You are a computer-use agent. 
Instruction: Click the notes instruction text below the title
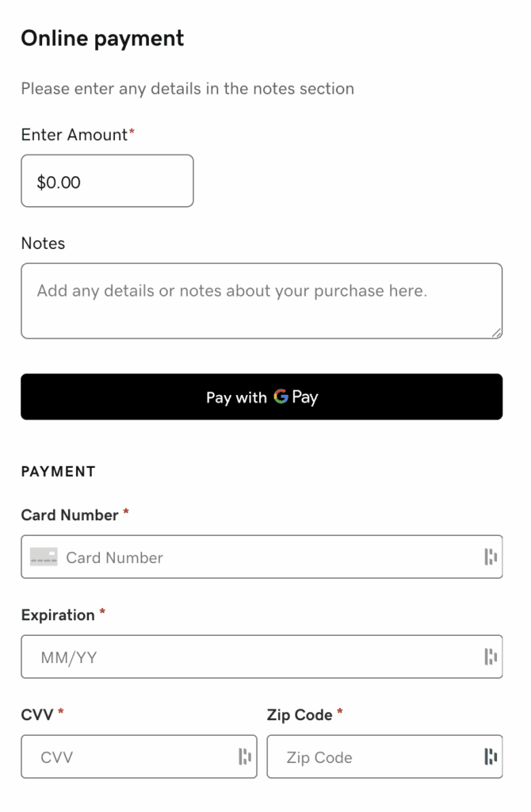point(187,89)
